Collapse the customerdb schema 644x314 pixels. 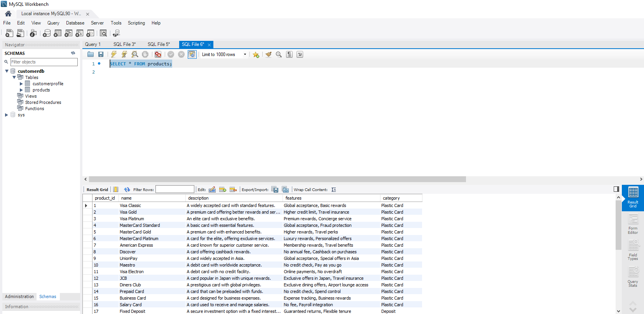coord(7,71)
